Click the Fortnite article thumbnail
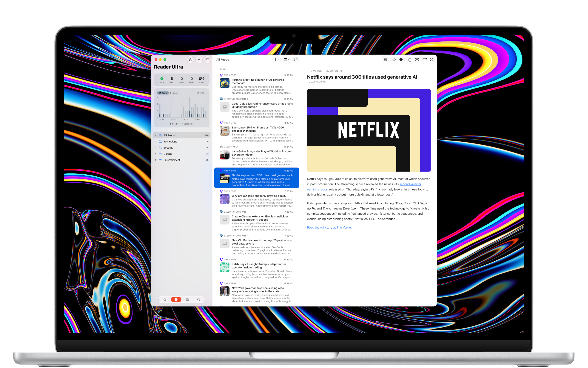Screen dimensions: 588x368 [x=225, y=83]
